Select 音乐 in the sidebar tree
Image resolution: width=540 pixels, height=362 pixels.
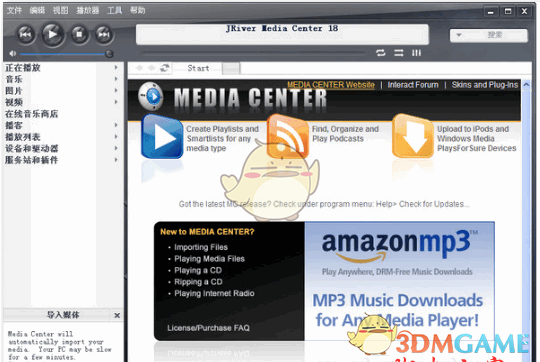tap(14, 79)
